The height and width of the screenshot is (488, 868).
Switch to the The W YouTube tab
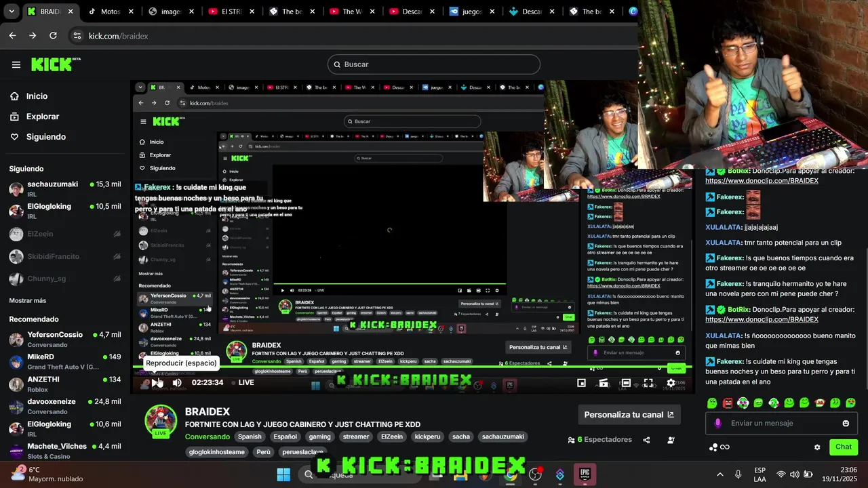coord(353,12)
